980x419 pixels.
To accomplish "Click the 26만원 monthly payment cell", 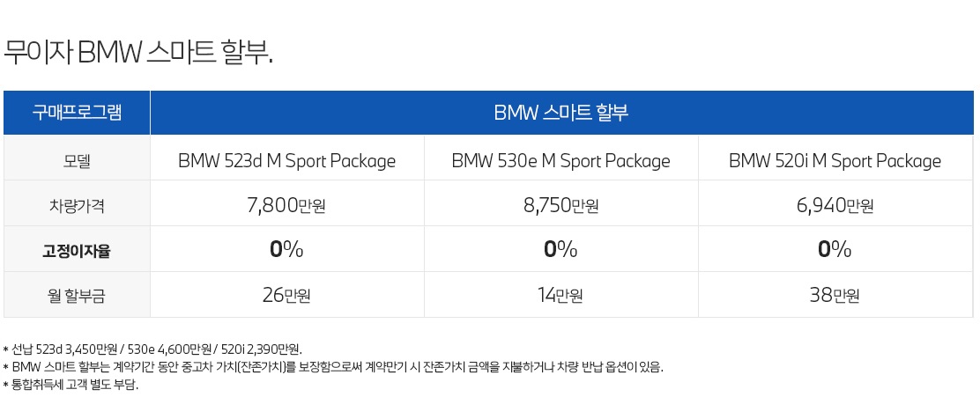I will click(287, 295).
